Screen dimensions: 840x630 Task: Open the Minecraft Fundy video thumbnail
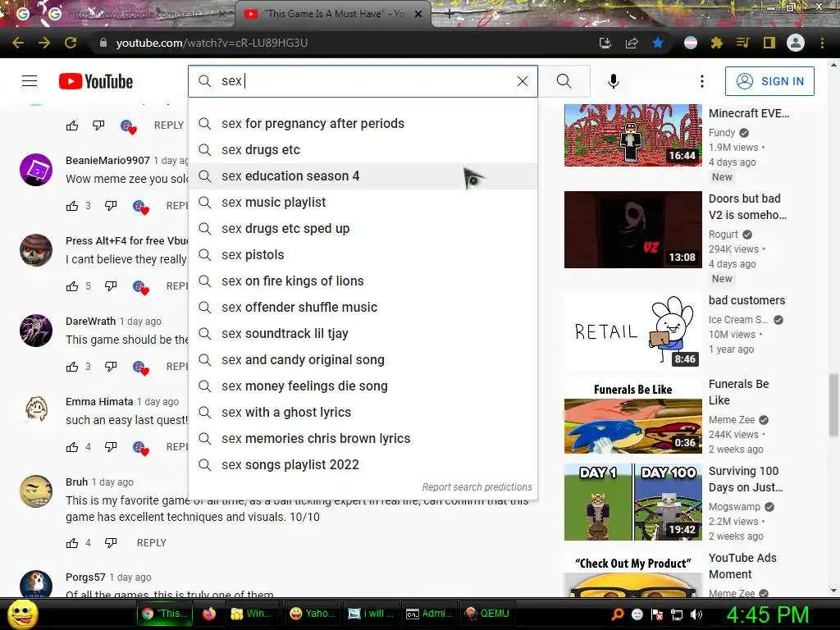point(632,135)
